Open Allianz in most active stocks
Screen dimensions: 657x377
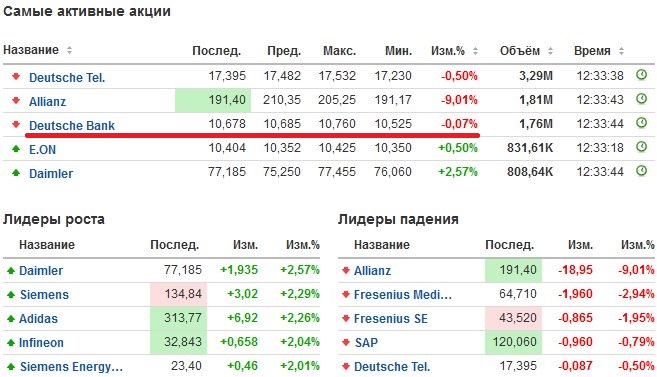pos(47,101)
